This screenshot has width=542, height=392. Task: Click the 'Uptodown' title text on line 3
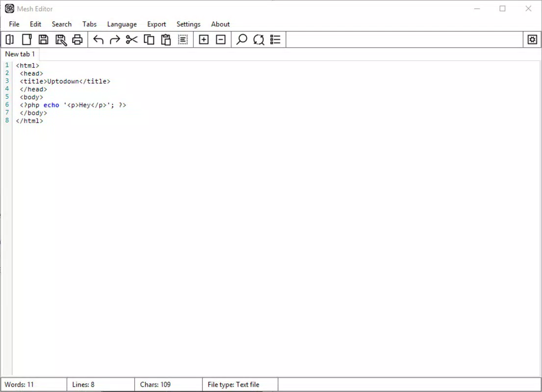[63, 81]
